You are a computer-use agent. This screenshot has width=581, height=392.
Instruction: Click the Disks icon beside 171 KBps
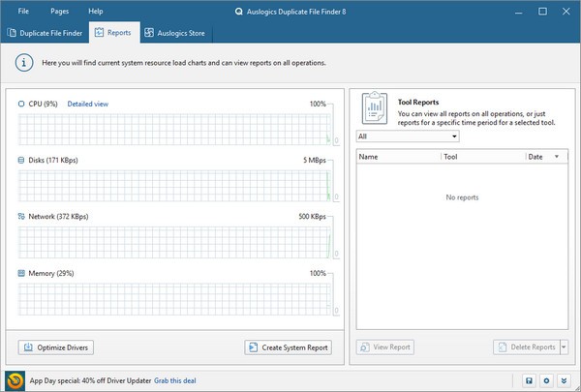coord(22,160)
